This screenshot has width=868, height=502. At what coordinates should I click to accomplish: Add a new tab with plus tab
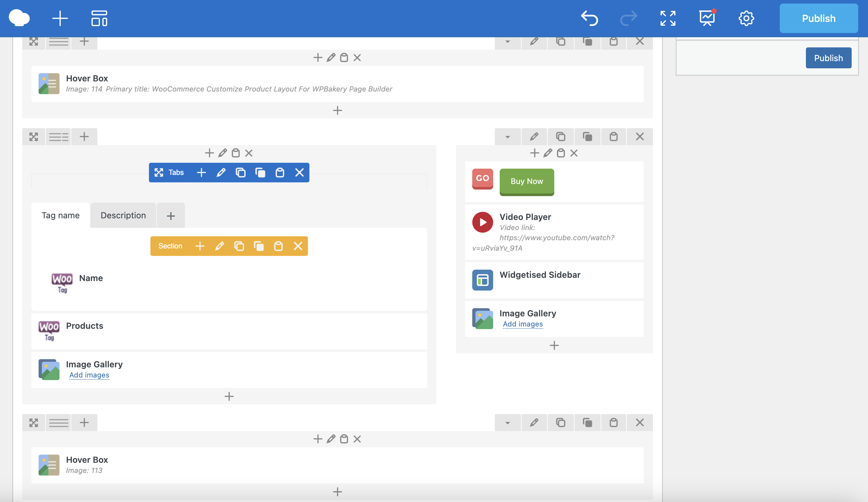pos(171,216)
